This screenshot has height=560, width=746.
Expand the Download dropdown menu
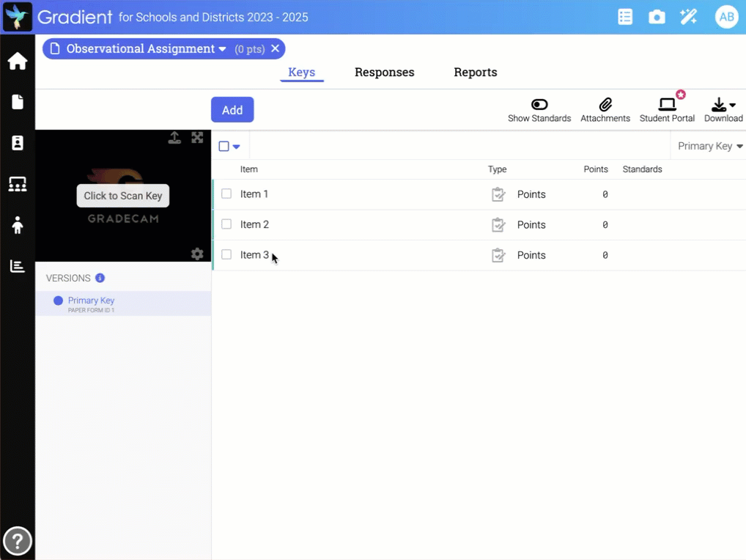coord(723,106)
